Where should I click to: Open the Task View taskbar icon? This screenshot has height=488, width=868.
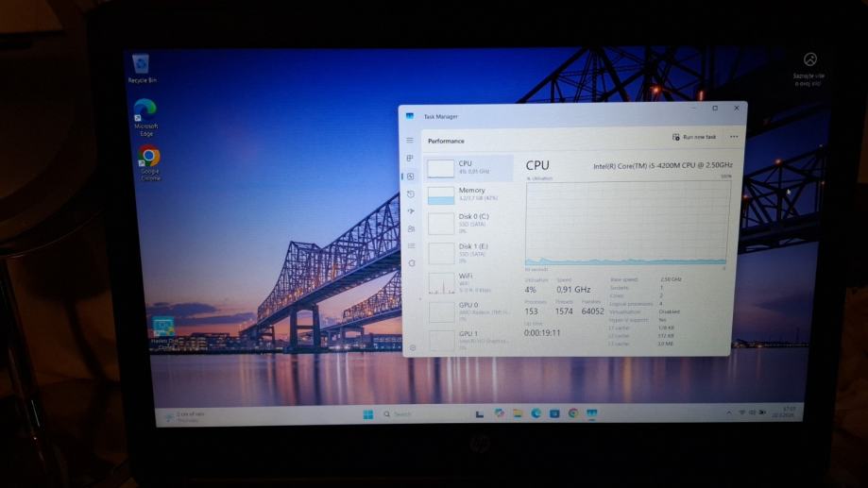click(480, 413)
